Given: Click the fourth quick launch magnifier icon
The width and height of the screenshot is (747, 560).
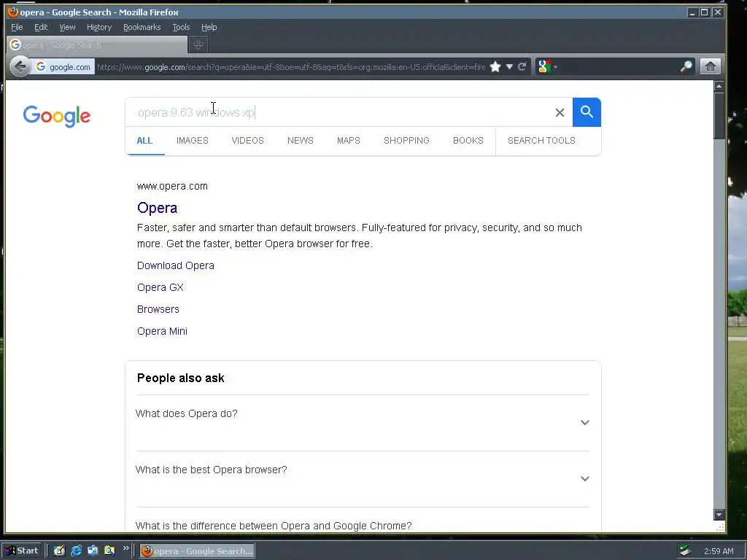Looking at the screenshot, I should tap(109, 551).
